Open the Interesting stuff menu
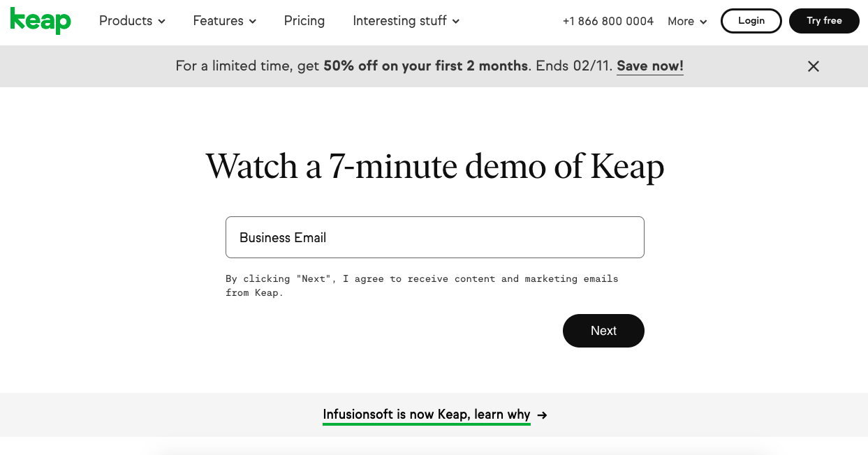868x455 pixels. [406, 21]
